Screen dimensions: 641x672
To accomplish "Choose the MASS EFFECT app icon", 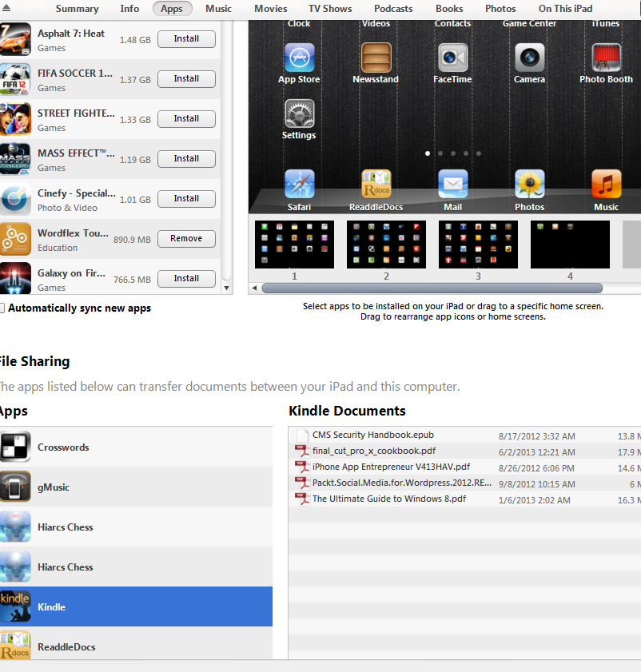I will tap(15, 159).
